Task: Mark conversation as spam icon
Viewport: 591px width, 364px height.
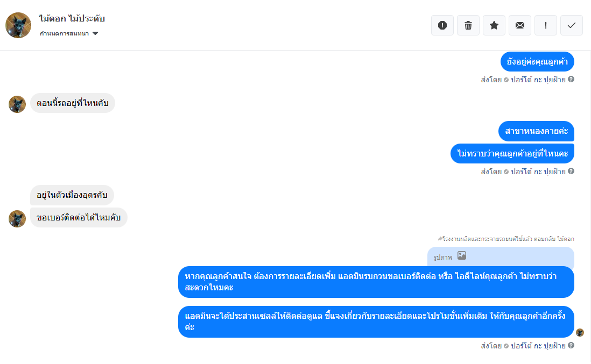Action: coord(442,25)
